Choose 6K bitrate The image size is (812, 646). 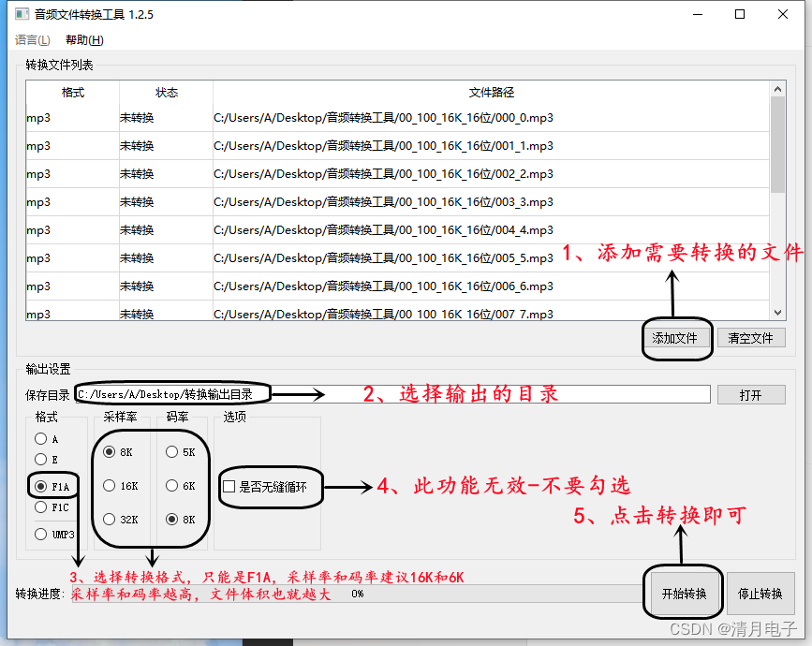click(181, 486)
